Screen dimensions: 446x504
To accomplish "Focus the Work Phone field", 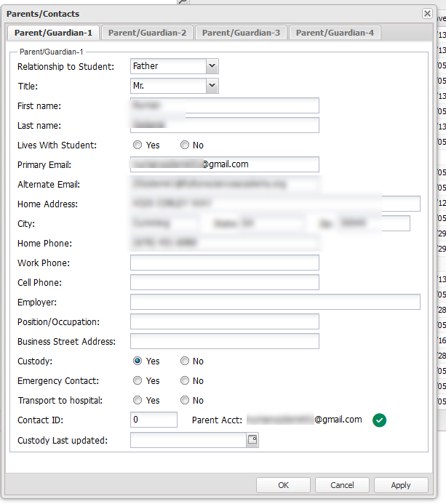I will tap(224, 263).
